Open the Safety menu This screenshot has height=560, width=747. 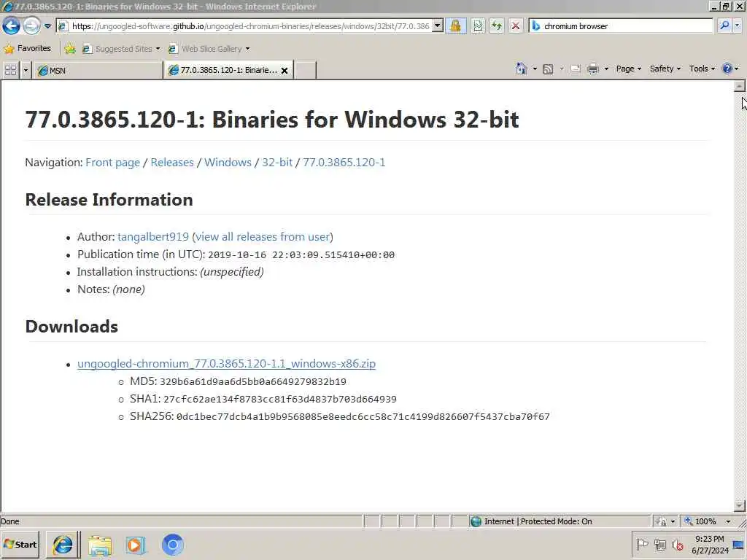(x=665, y=69)
